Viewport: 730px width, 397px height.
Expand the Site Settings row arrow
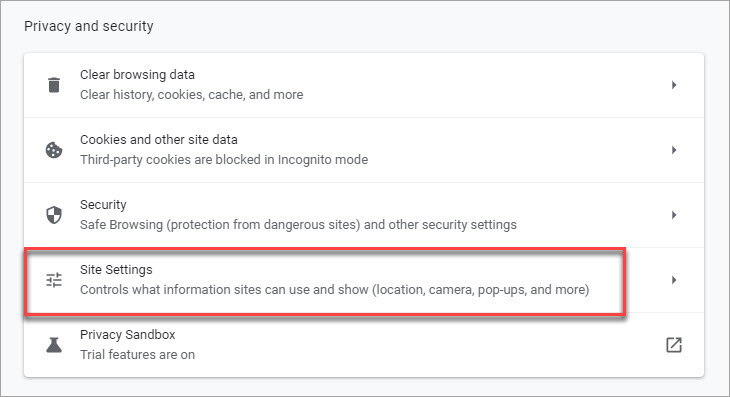(x=674, y=280)
